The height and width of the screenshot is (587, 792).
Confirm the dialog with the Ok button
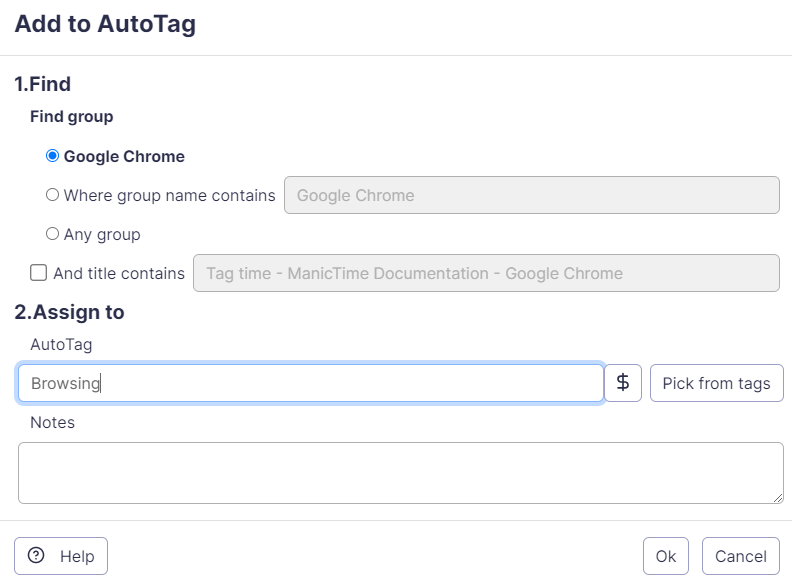665,556
